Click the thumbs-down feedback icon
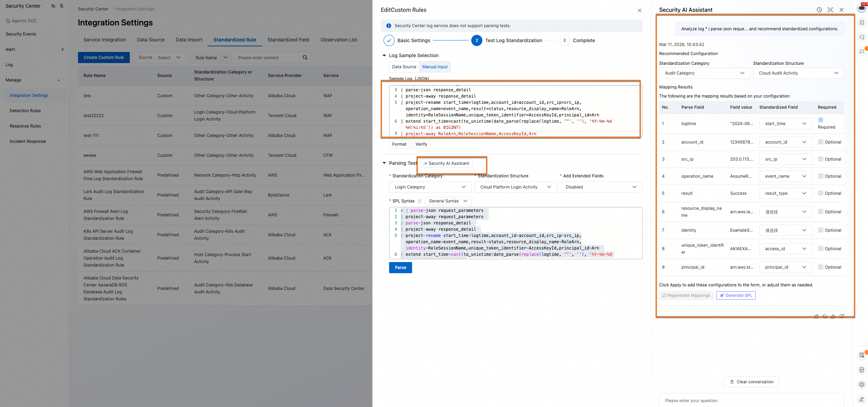The width and height of the screenshot is (868, 407). click(x=842, y=316)
